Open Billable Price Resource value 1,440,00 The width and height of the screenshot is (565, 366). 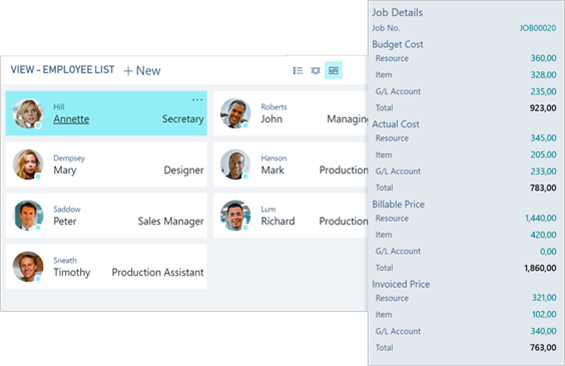click(540, 218)
